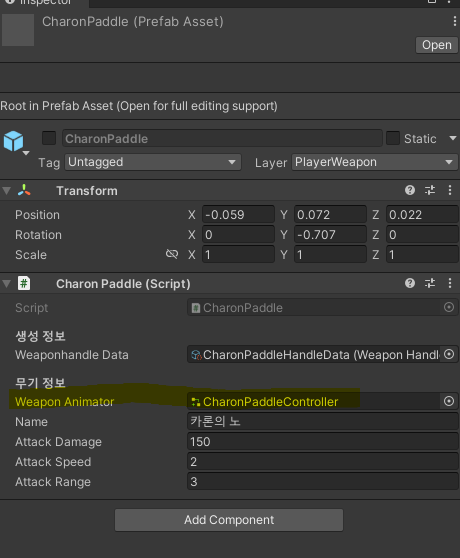Open Charon Paddle Script kebab menu
Screen dimensions: 460x558
450,283
